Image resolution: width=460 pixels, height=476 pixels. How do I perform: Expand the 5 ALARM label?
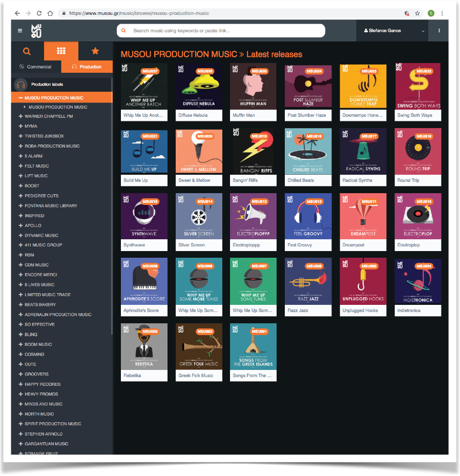[x=20, y=156]
